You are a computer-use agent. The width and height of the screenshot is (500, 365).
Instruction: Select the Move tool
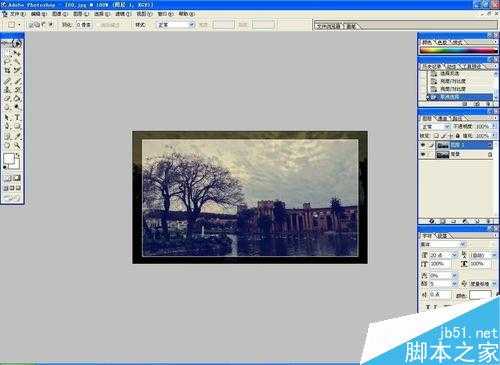click(x=17, y=53)
